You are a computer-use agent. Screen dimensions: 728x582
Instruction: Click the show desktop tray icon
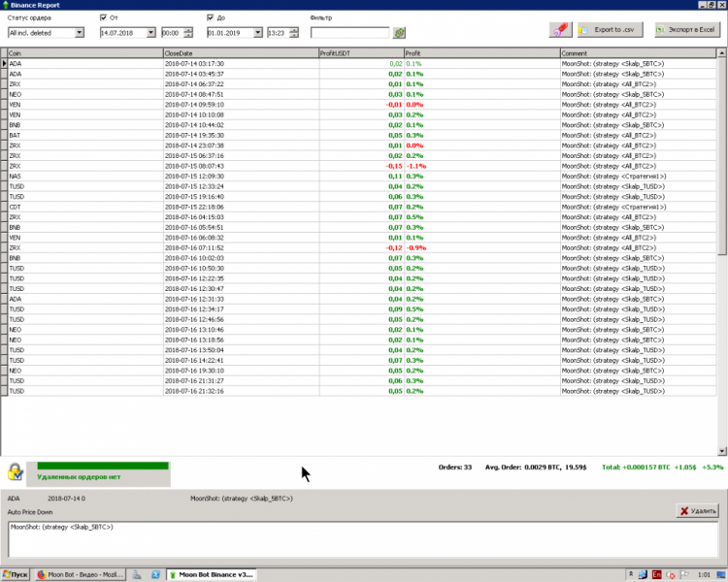[721, 574]
